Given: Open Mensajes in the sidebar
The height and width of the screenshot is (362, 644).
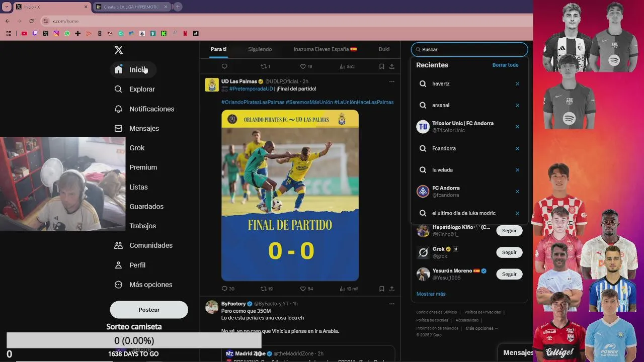Looking at the screenshot, I should coord(137,128).
